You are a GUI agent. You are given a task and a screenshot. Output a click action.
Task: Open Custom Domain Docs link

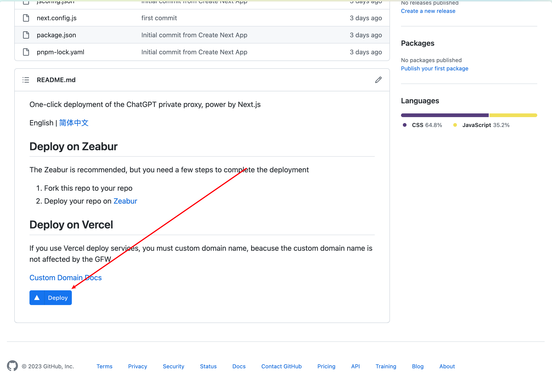pos(65,278)
